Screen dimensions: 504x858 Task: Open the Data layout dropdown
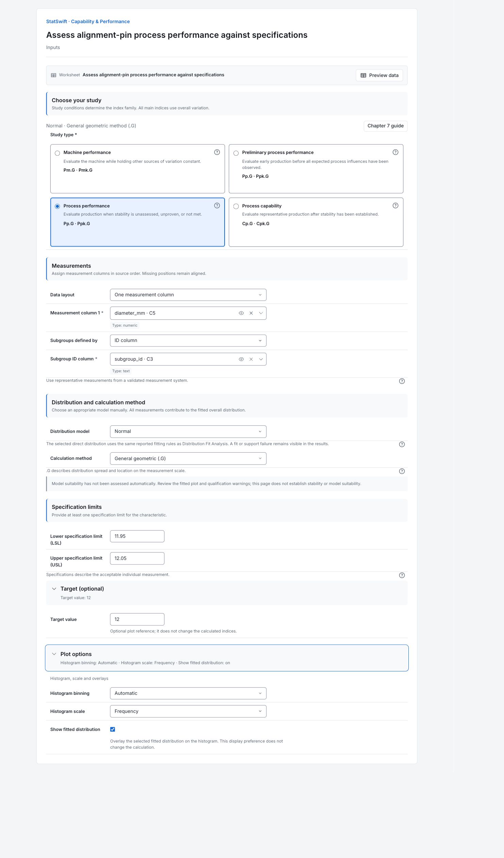tap(188, 295)
